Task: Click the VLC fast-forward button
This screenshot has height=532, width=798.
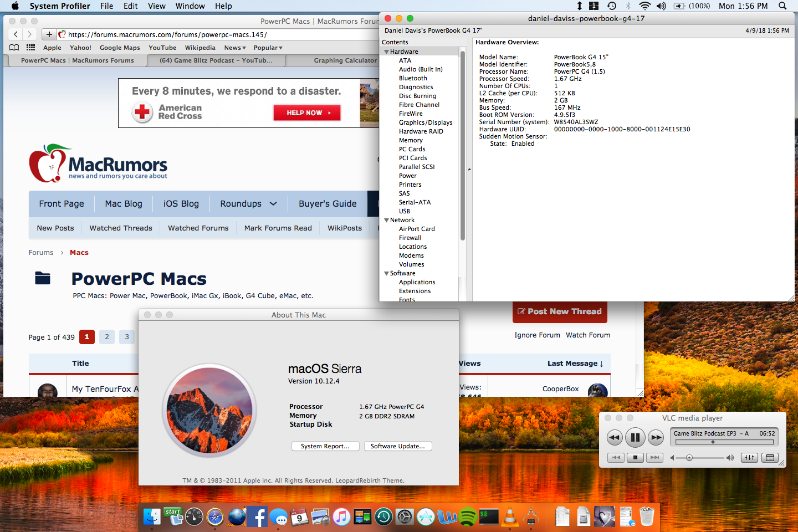Action: click(x=656, y=437)
